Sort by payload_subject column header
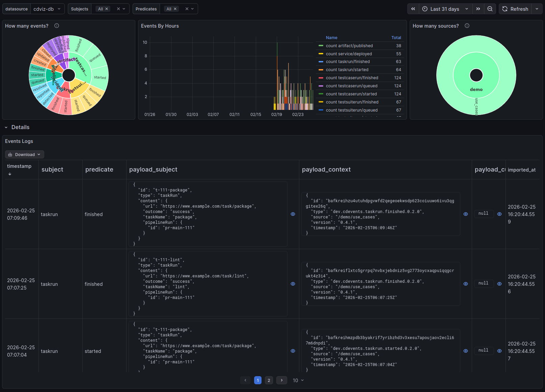545x392 pixels. tap(153, 170)
